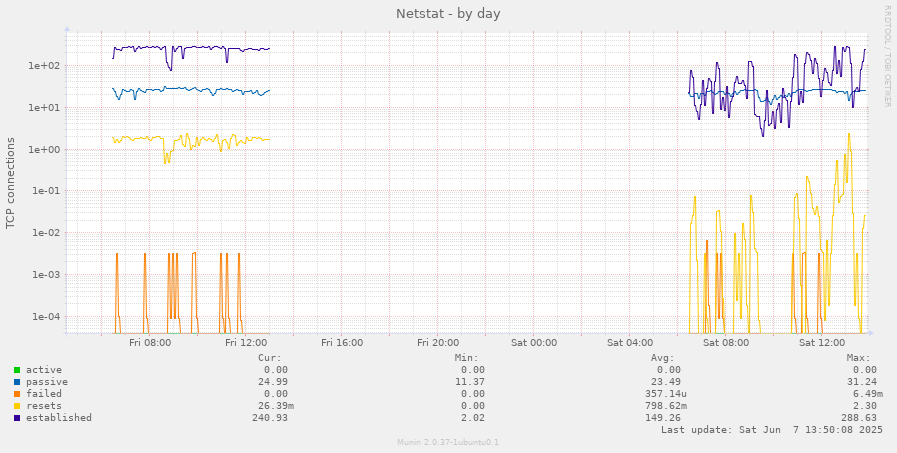Image resolution: width=897 pixels, height=453 pixels.
Task: Click established current value 240.93
Action: tap(270, 418)
